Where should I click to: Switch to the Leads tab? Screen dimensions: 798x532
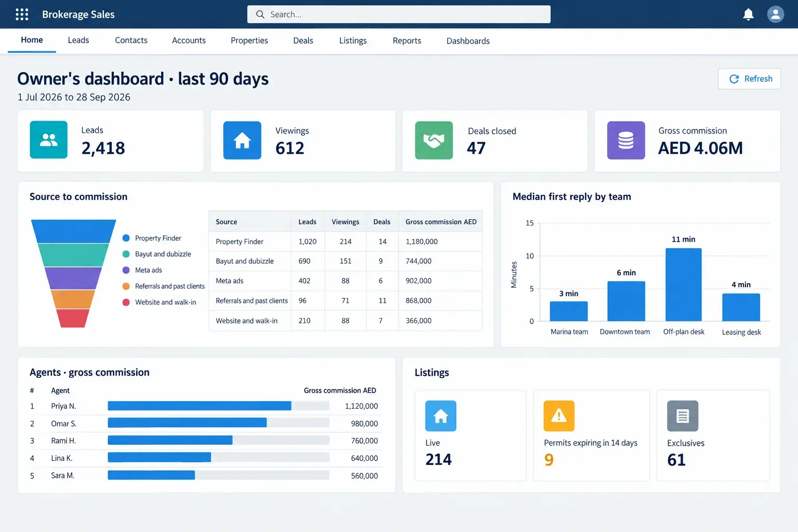(78, 41)
